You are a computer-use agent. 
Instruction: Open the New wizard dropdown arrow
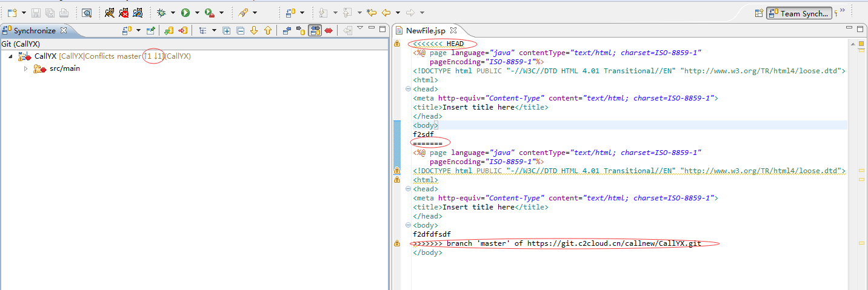[24, 13]
